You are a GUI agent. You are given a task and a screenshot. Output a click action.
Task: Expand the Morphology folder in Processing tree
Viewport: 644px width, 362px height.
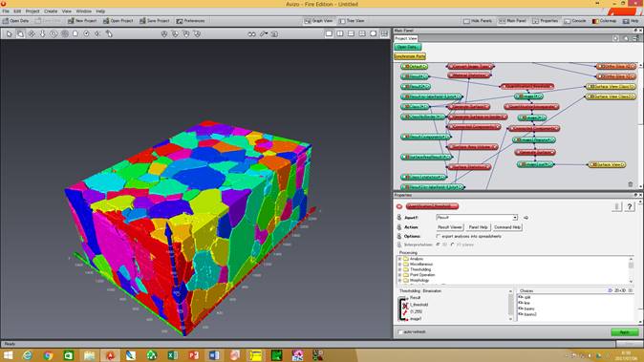pos(399,280)
